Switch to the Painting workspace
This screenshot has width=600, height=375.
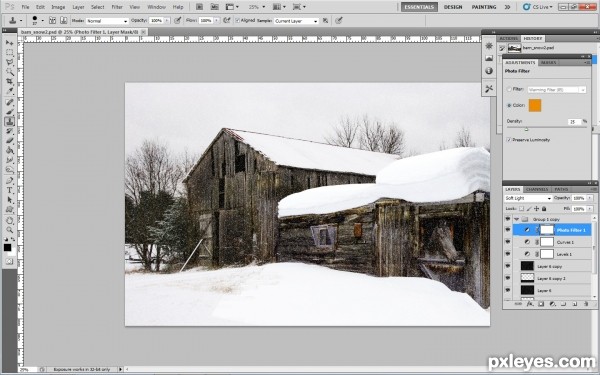pos(484,7)
